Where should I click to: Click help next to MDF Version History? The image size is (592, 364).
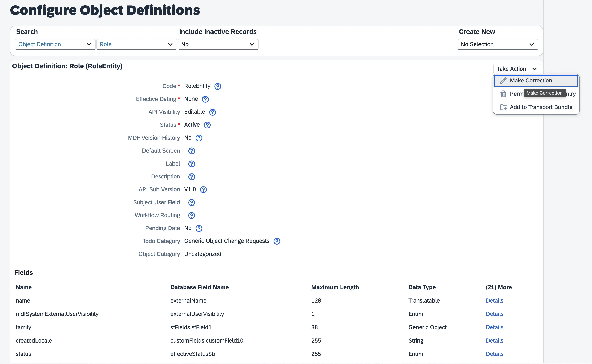[x=199, y=138]
